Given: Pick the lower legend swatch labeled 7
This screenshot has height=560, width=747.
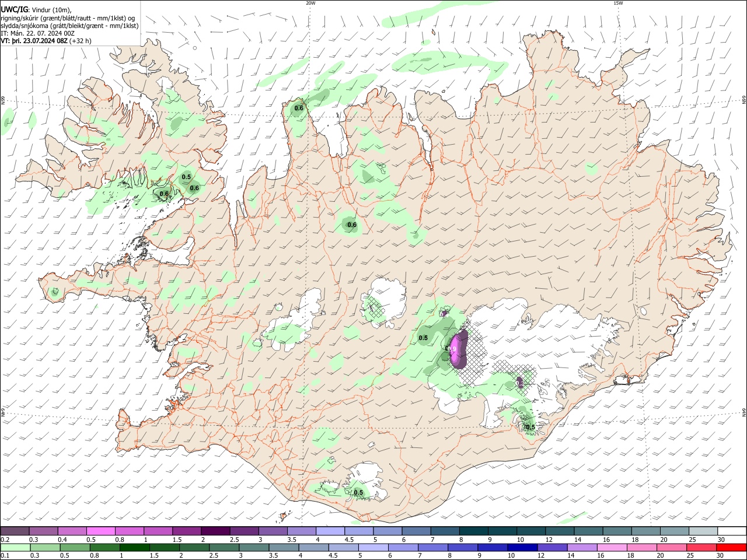Looking at the screenshot, I should point(432,547).
